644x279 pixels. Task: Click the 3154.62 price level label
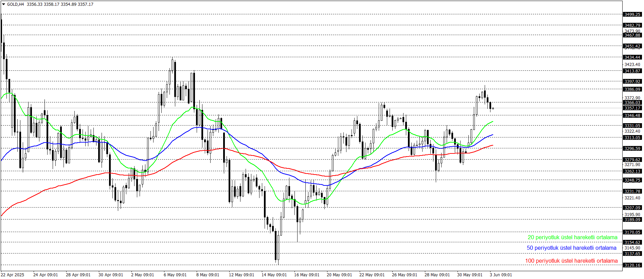click(632, 242)
